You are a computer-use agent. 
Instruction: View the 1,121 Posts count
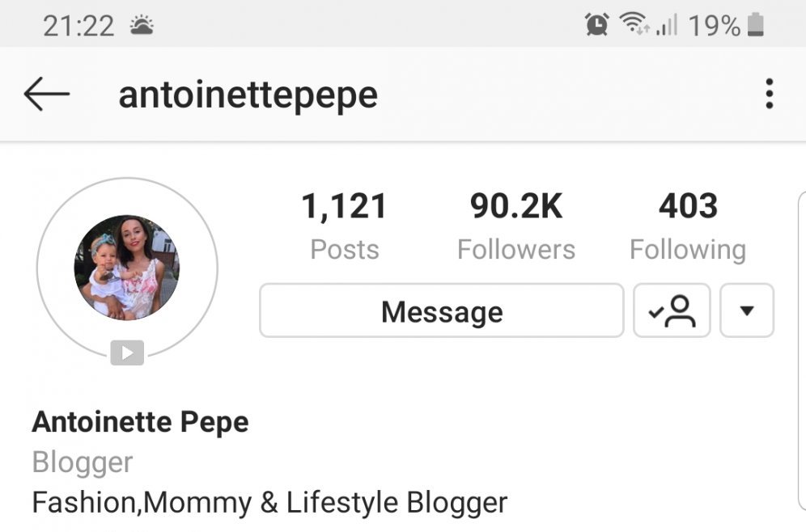click(345, 226)
